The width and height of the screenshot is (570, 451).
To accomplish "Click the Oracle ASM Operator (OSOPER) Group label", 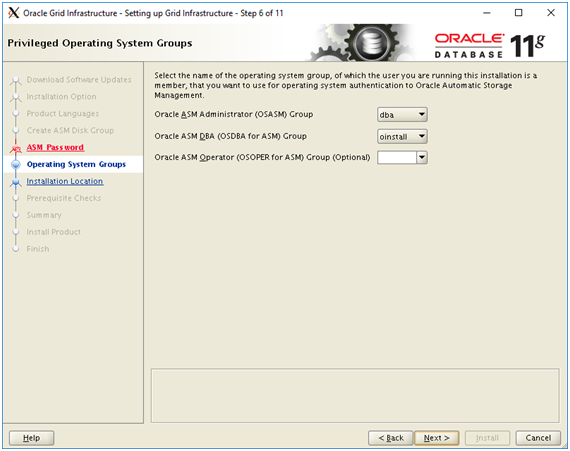I will pyautogui.click(x=262, y=158).
